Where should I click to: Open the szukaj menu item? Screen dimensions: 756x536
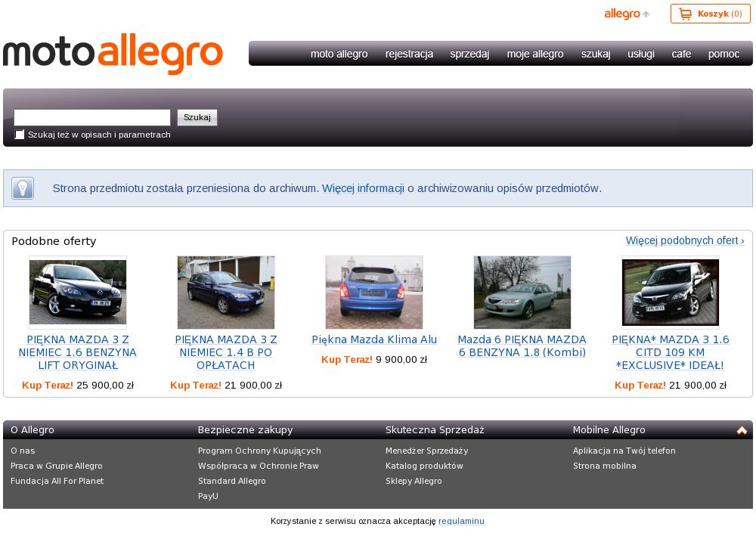click(x=596, y=54)
